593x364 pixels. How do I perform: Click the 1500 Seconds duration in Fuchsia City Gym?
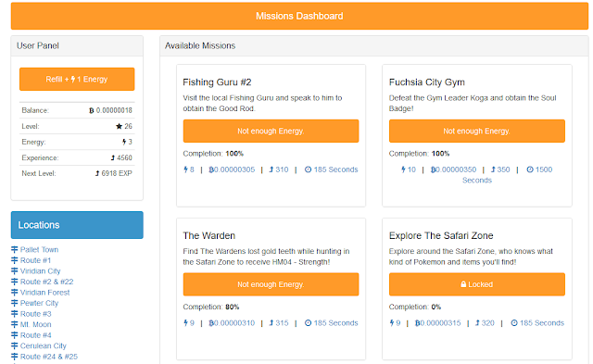click(x=507, y=175)
